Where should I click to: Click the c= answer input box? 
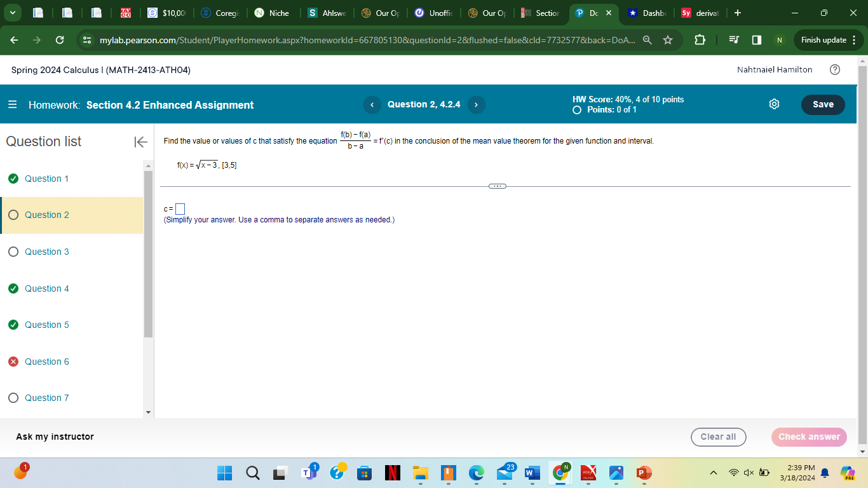pyautogui.click(x=180, y=208)
